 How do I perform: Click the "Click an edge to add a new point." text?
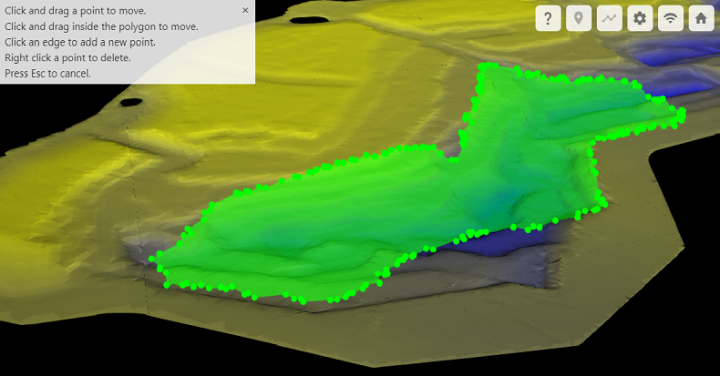point(80,42)
